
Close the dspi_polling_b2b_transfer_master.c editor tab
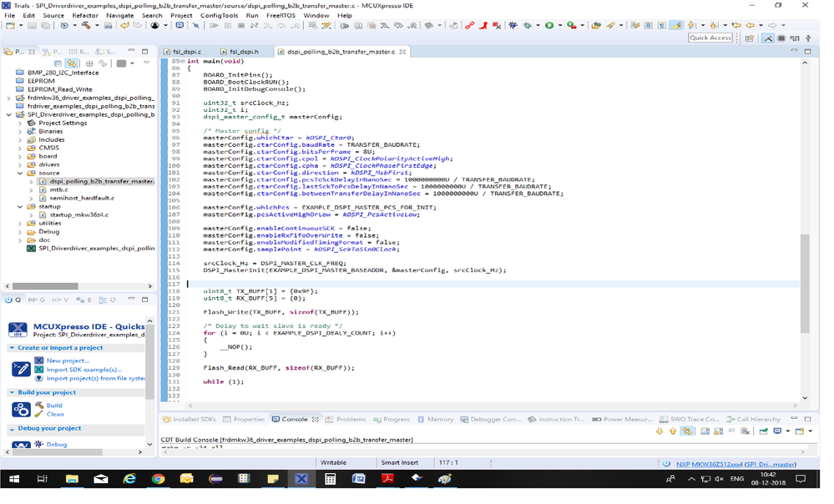402,52
